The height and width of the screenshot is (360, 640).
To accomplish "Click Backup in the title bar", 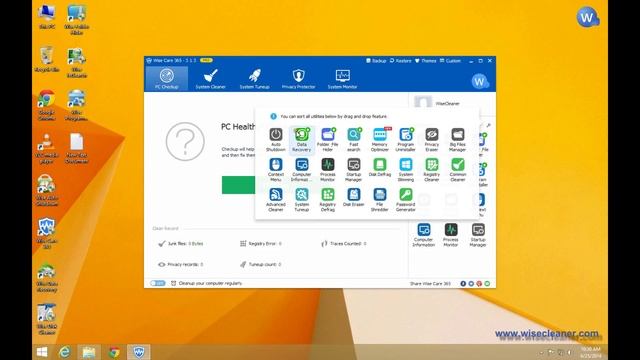I will [x=376, y=60].
